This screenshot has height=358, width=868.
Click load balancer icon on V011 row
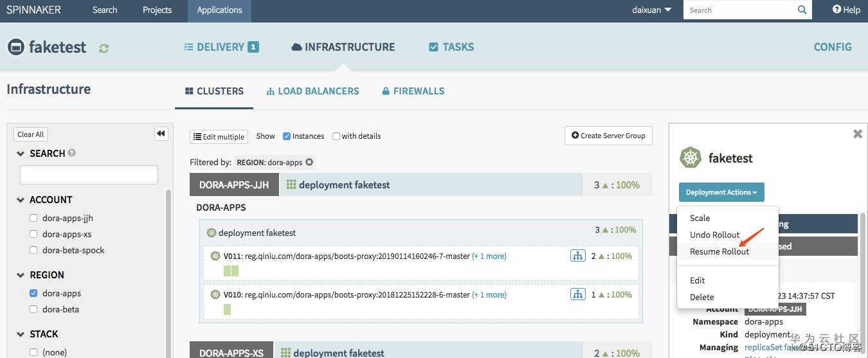tap(577, 256)
